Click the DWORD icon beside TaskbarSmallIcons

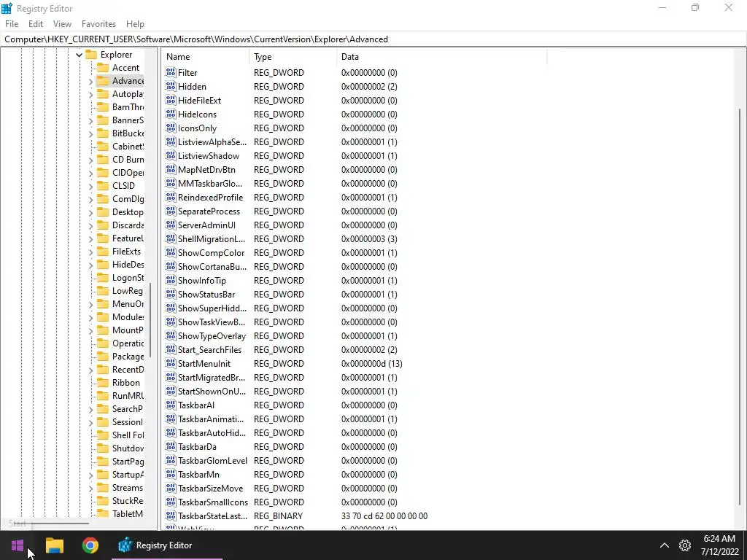[171, 502]
